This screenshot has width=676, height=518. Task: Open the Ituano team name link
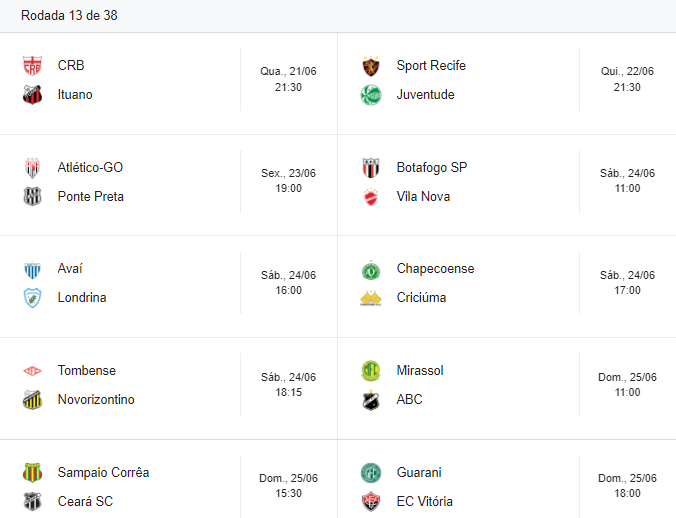75,95
